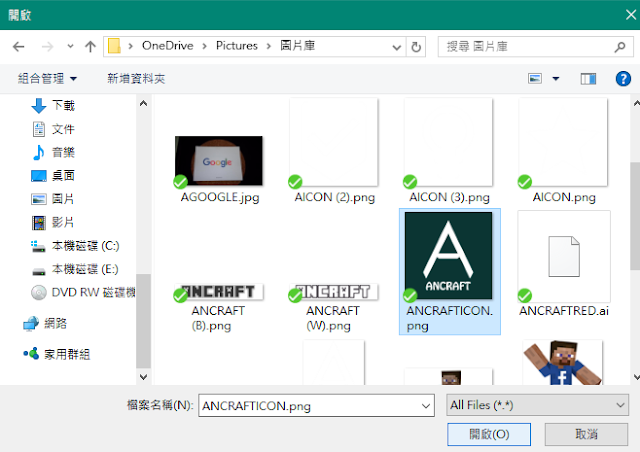Screen dimensions: 640x452
Task: Select the AGOOGLE.jpg thumbnail
Action: pyautogui.click(x=219, y=161)
